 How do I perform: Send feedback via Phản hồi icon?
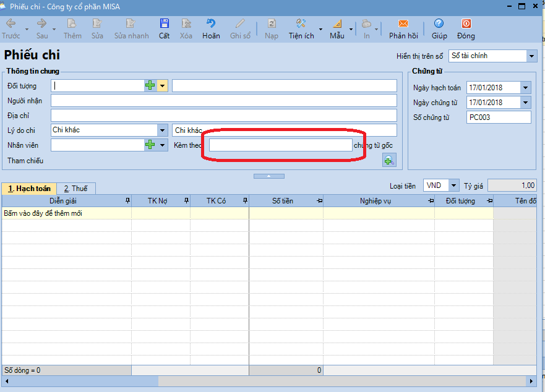[403, 23]
